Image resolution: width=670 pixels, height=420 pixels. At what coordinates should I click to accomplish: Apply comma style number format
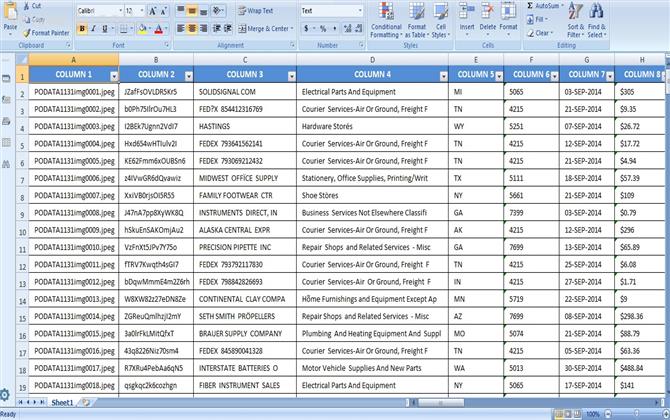point(334,29)
